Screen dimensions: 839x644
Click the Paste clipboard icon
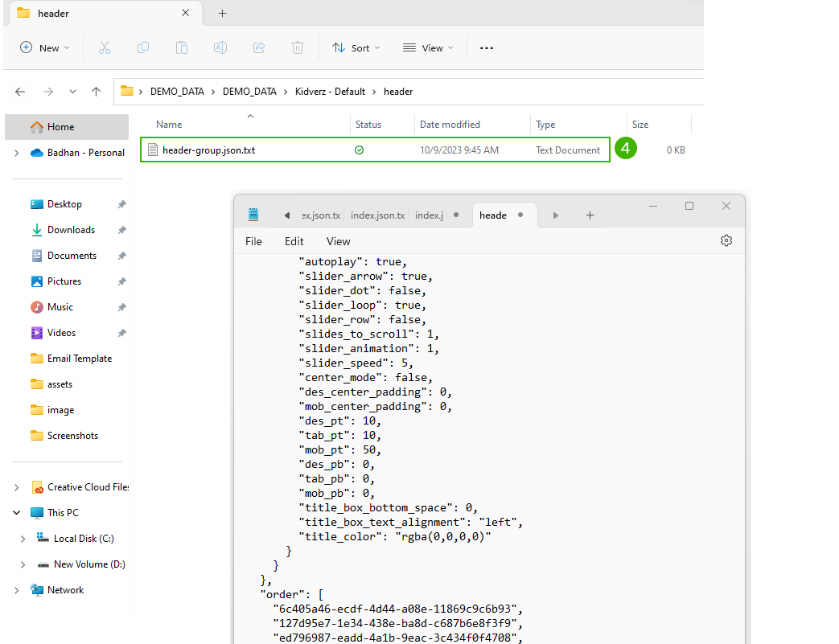pyautogui.click(x=181, y=48)
